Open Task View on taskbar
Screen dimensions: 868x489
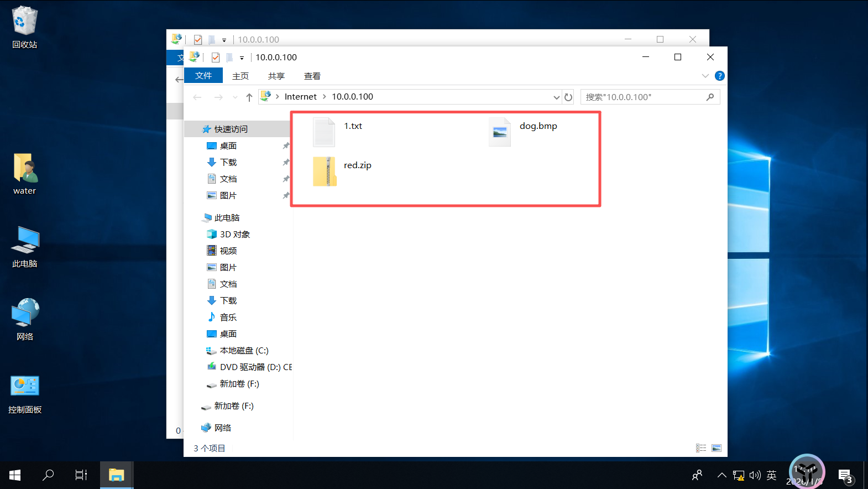point(81,475)
